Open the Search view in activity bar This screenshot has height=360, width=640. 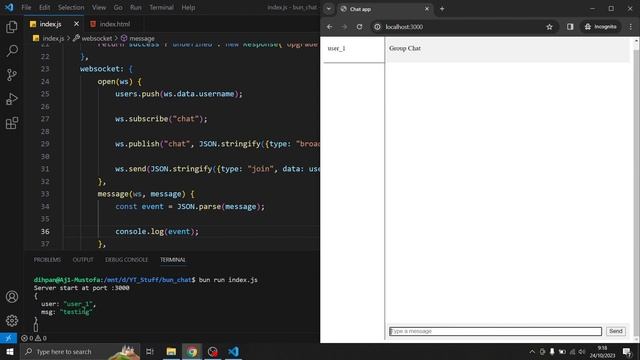(x=12, y=51)
